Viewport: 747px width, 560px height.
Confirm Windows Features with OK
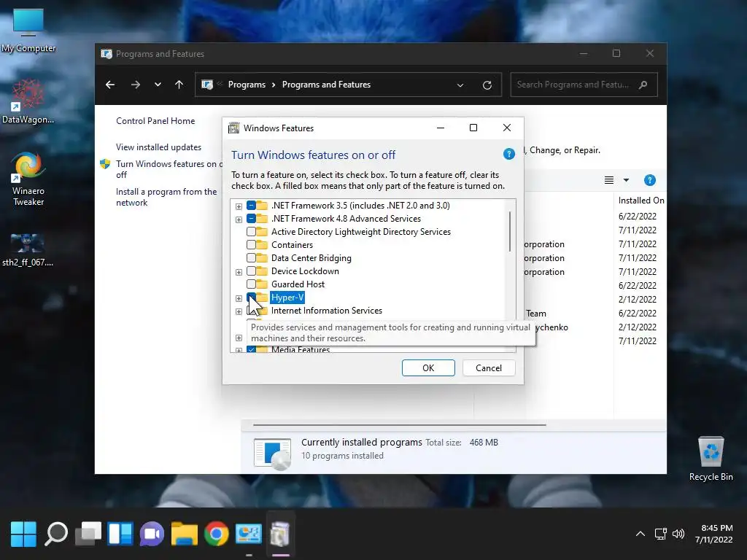[428, 367]
